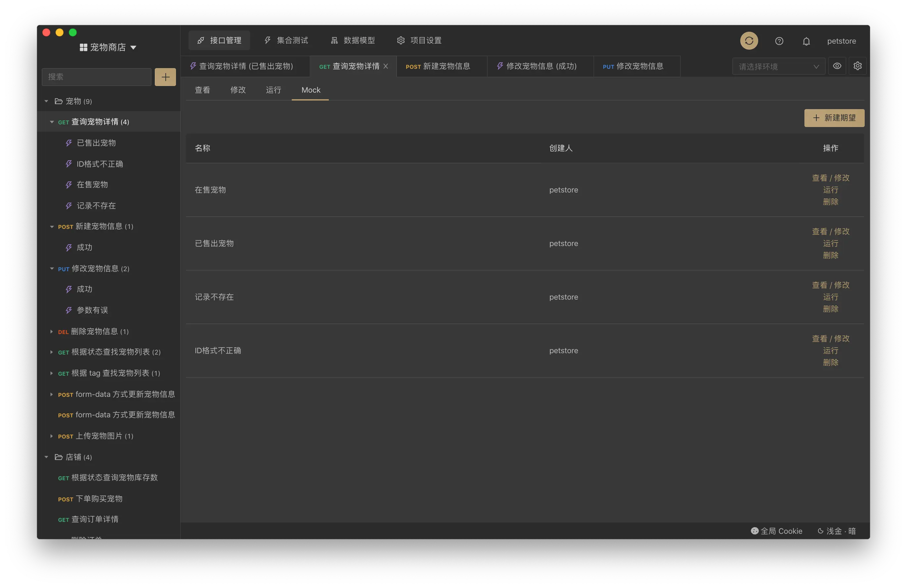
Task: Open 数据模型 section
Action: point(353,40)
